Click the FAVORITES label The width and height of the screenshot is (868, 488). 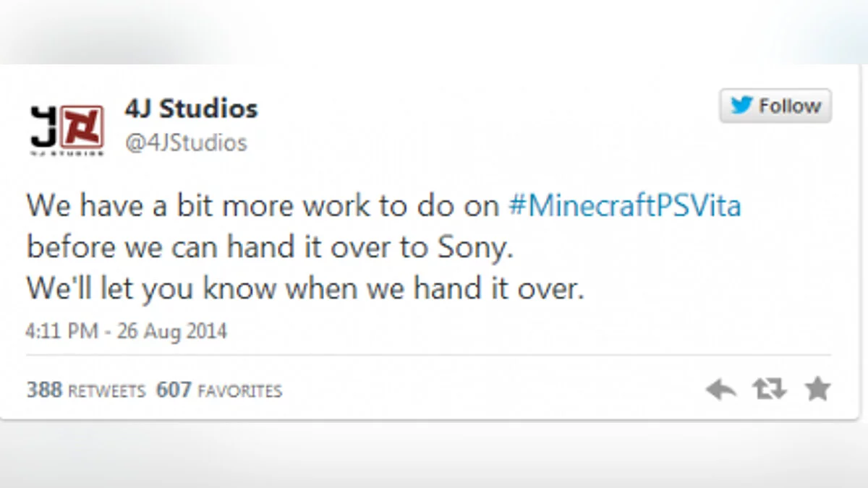click(239, 391)
